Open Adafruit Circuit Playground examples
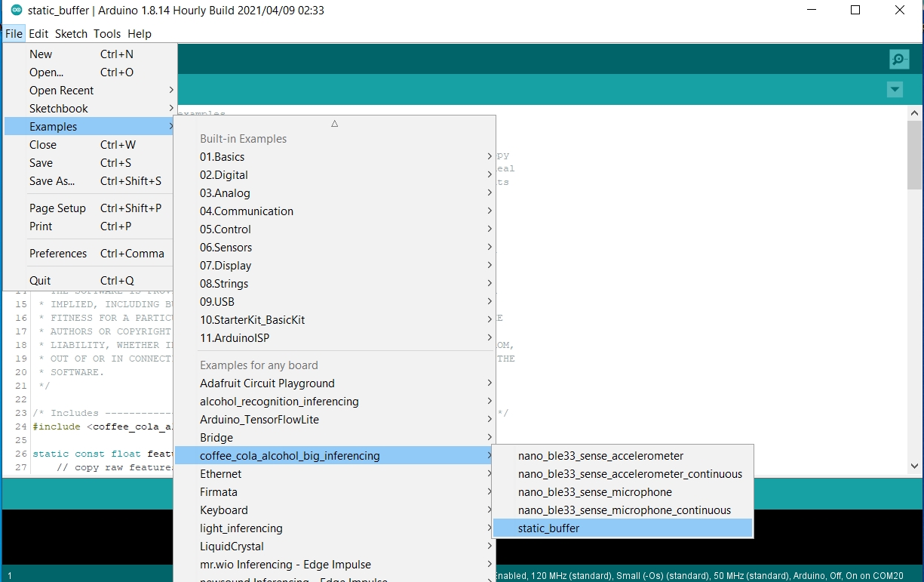924x582 pixels. coord(335,383)
